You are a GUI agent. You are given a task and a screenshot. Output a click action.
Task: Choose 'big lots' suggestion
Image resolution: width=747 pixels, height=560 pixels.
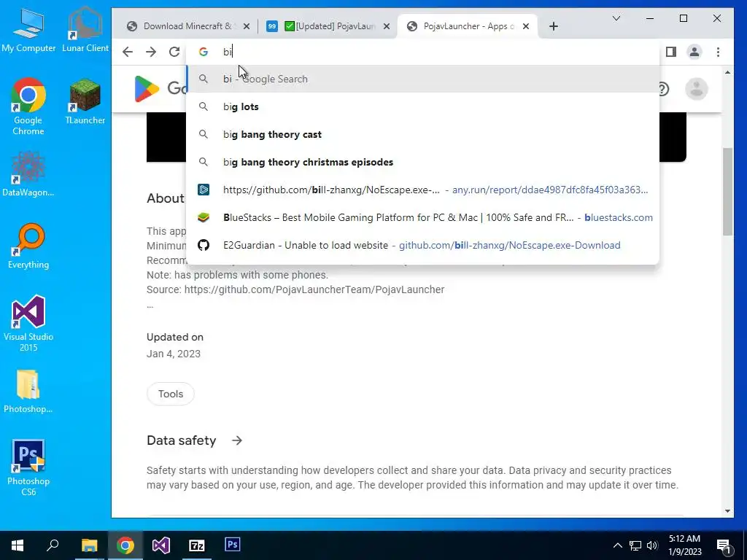[x=423, y=106]
